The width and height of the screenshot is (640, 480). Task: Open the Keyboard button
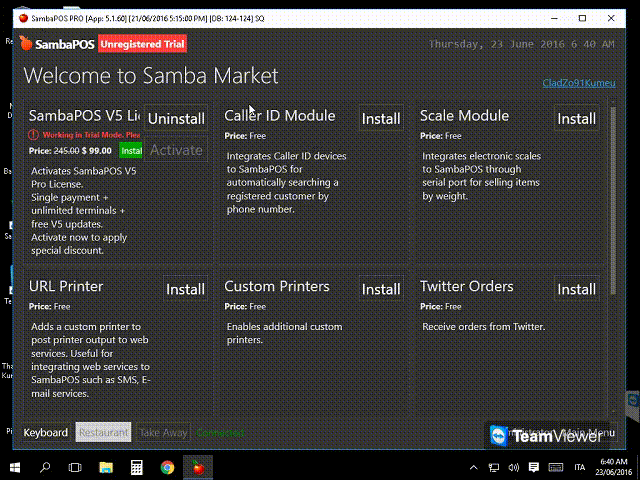tap(46, 433)
